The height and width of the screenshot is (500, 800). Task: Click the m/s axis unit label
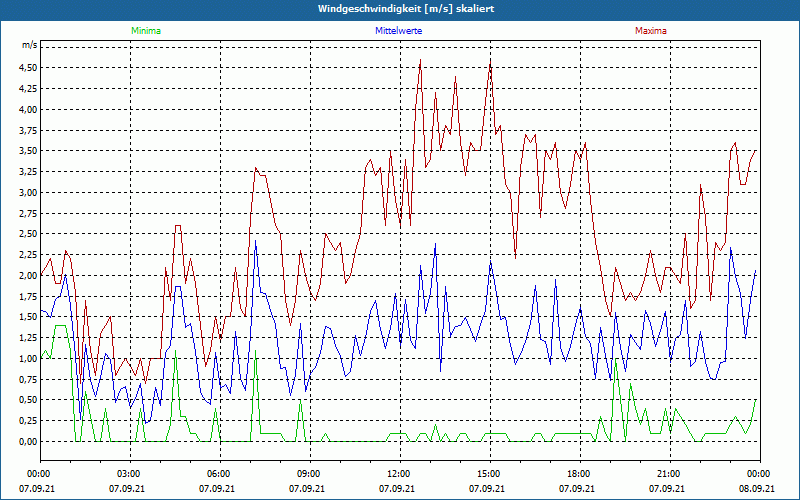30,45
